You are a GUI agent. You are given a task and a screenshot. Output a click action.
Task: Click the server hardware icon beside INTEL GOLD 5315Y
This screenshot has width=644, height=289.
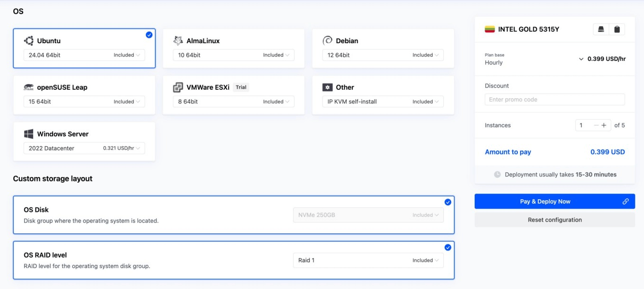pyautogui.click(x=601, y=29)
